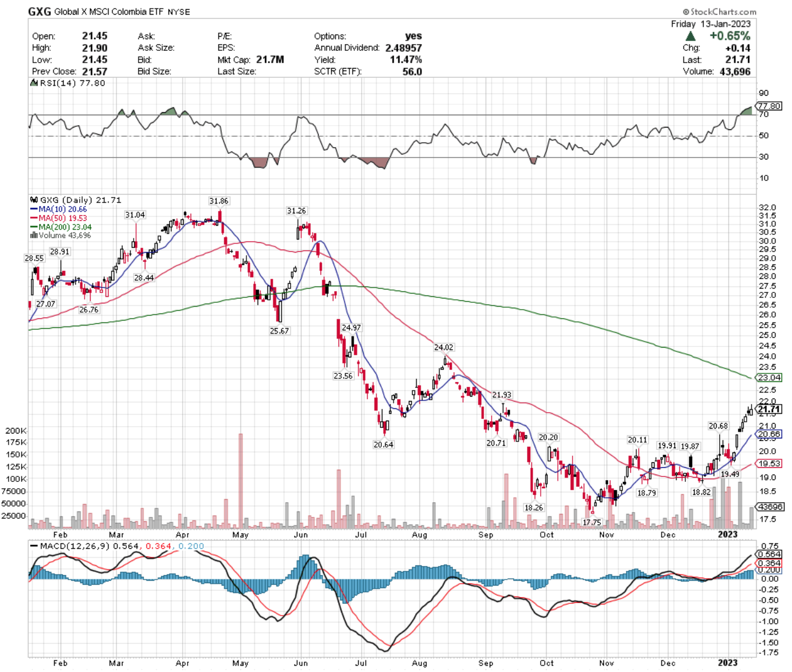
Task: Click the StockCharts.com copyright label
Action: (x=719, y=12)
